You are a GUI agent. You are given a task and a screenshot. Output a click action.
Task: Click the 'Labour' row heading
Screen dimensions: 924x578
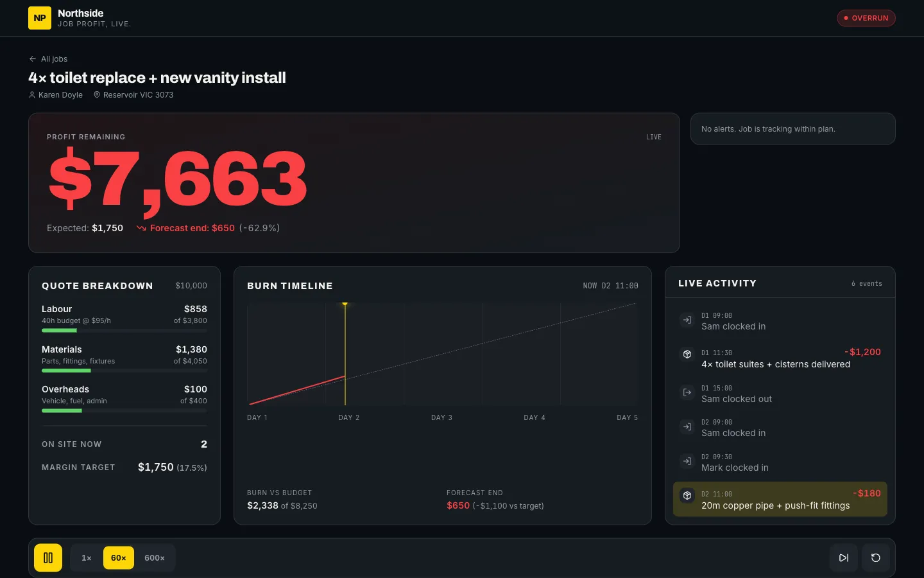[57, 309]
